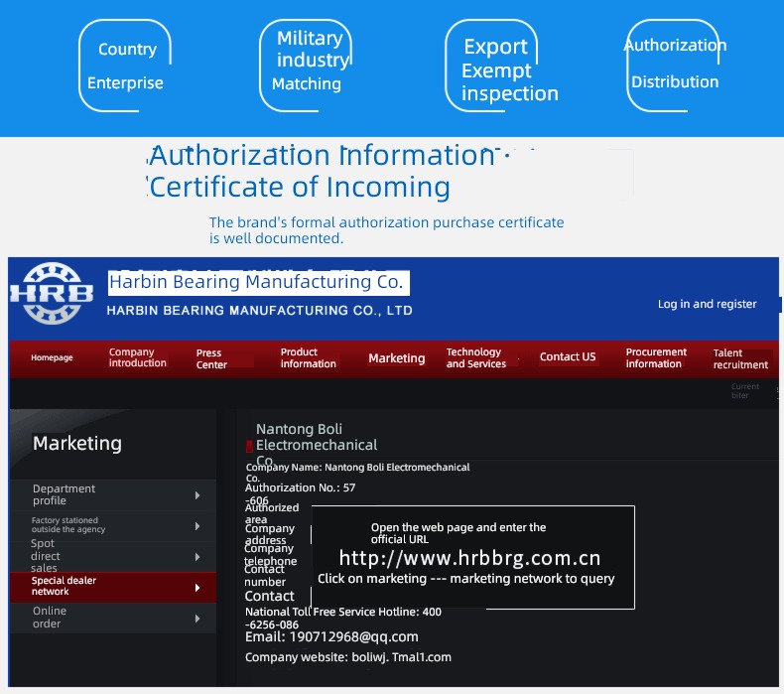Open the Procurement information menu item

click(x=656, y=357)
